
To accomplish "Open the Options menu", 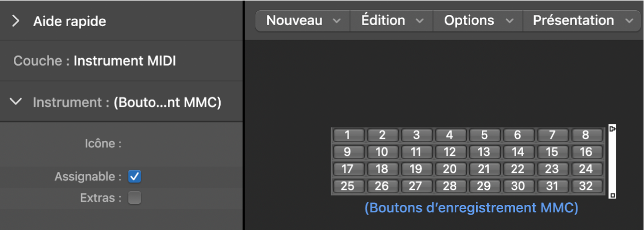I will (x=478, y=21).
